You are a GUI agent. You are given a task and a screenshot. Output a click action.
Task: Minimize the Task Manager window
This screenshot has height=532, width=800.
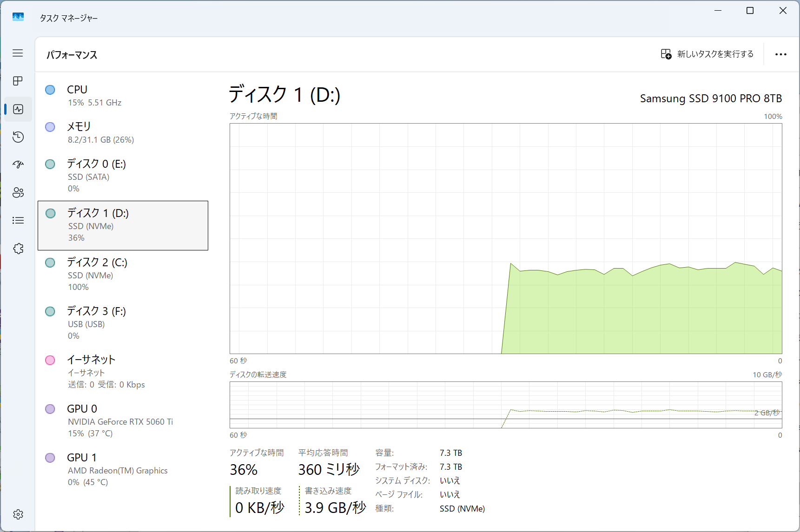pos(718,10)
